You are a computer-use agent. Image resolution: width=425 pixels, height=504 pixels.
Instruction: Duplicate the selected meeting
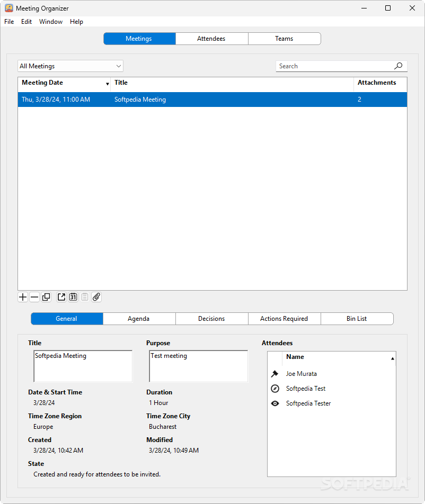[46, 297]
